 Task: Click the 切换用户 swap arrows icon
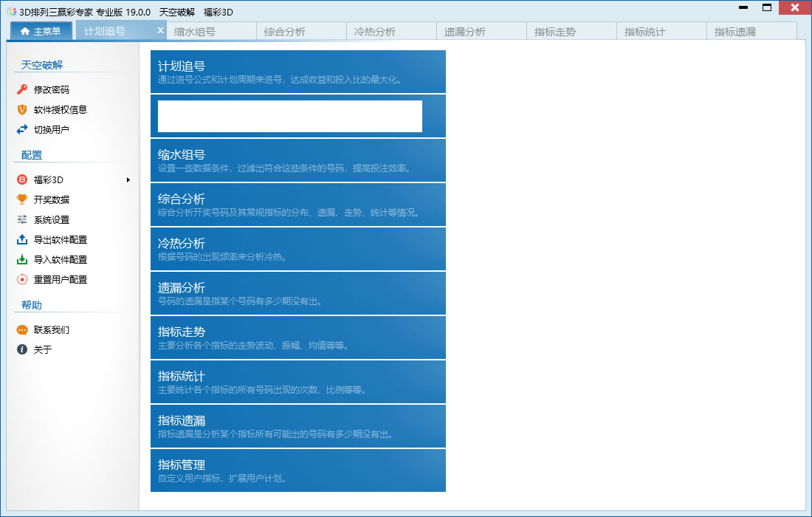click(21, 129)
